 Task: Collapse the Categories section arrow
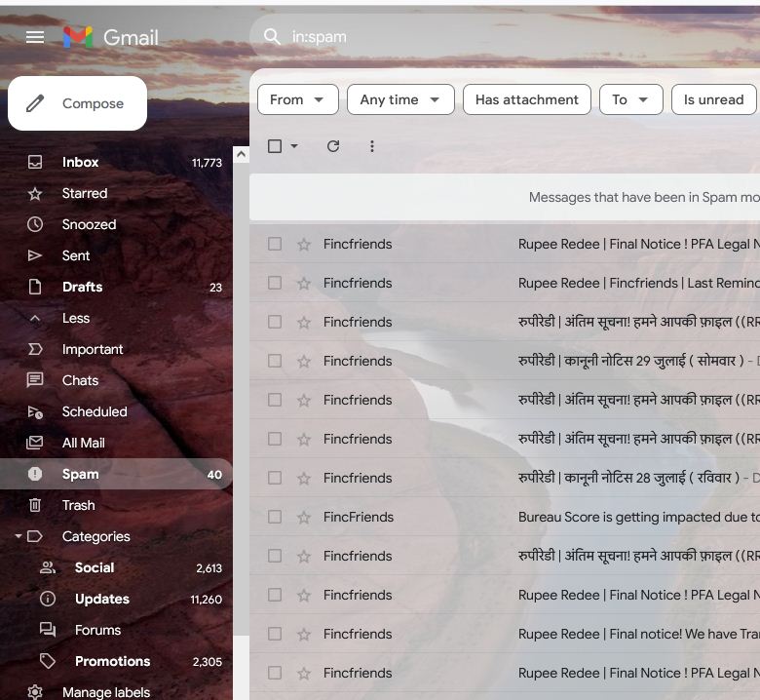tap(18, 536)
